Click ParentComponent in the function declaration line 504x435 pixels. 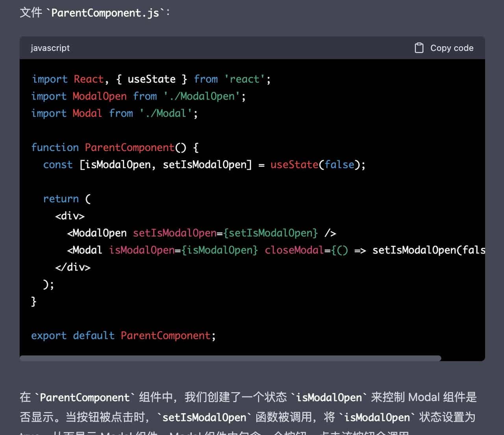tap(130, 148)
